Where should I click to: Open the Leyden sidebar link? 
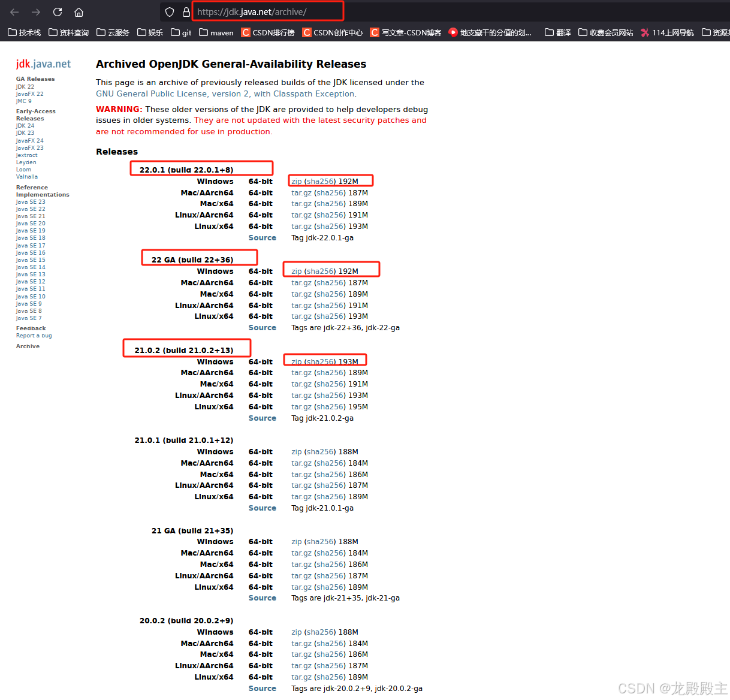point(26,162)
